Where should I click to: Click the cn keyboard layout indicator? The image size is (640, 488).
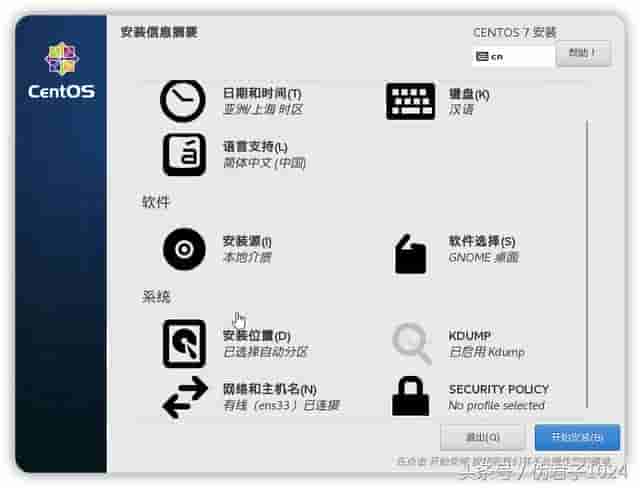(x=513, y=56)
